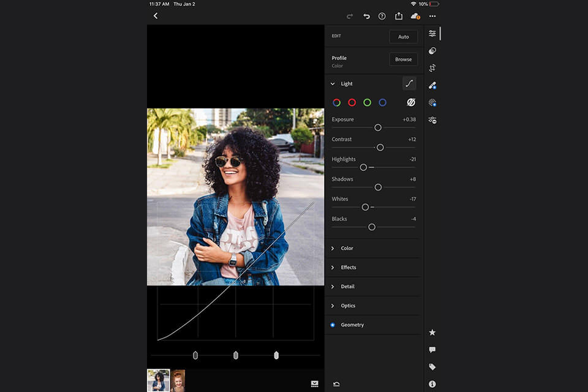Open the three-dot overflow menu
588x392 pixels.
(x=432, y=17)
